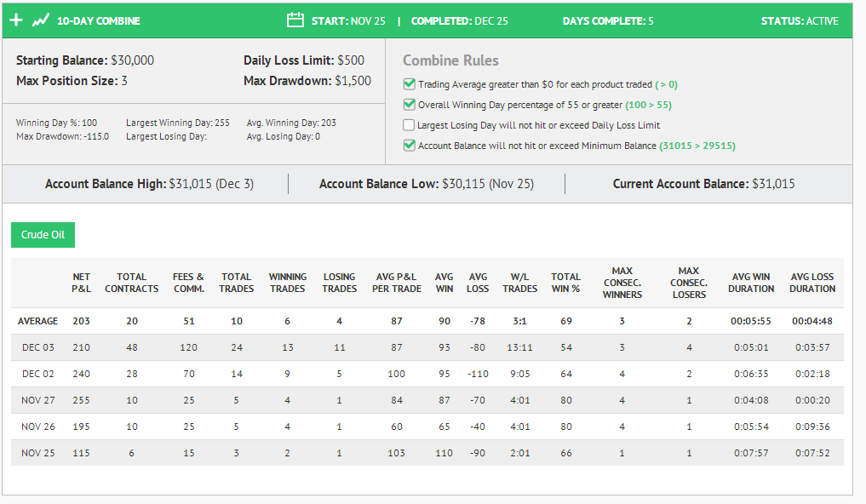Viewport: 866px width, 504px height.
Task: Click NOV 27 net P&L 255
Action: [81, 400]
